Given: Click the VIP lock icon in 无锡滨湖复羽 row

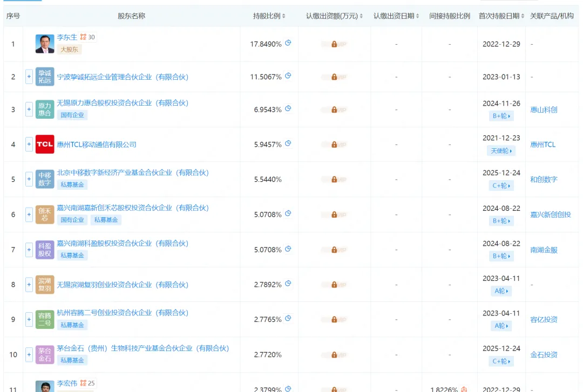Looking at the screenshot, I should [x=334, y=285].
